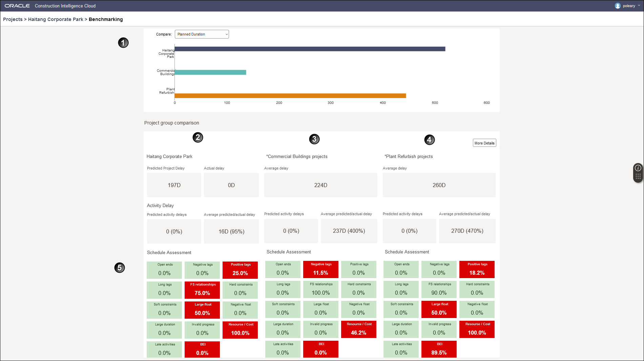This screenshot has height=361, width=644.
Task: Select Haitang BEI 0.0% tile
Action: (202, 349)
